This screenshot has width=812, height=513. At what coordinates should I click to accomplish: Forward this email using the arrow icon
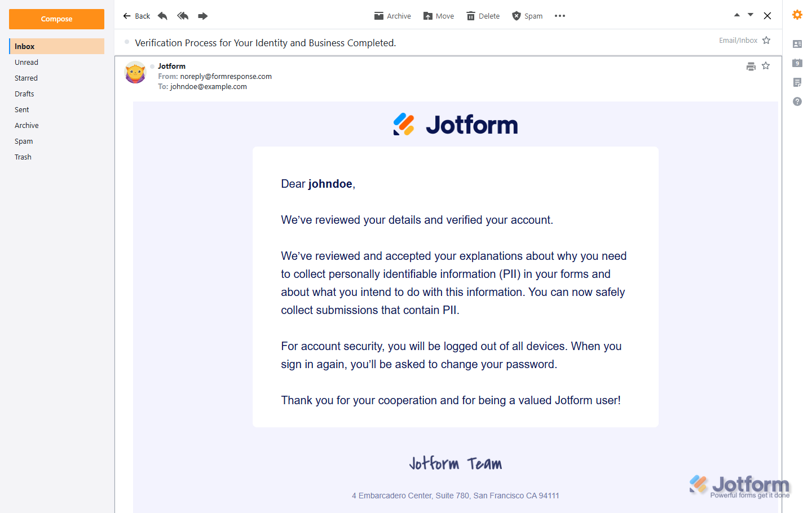203,16
